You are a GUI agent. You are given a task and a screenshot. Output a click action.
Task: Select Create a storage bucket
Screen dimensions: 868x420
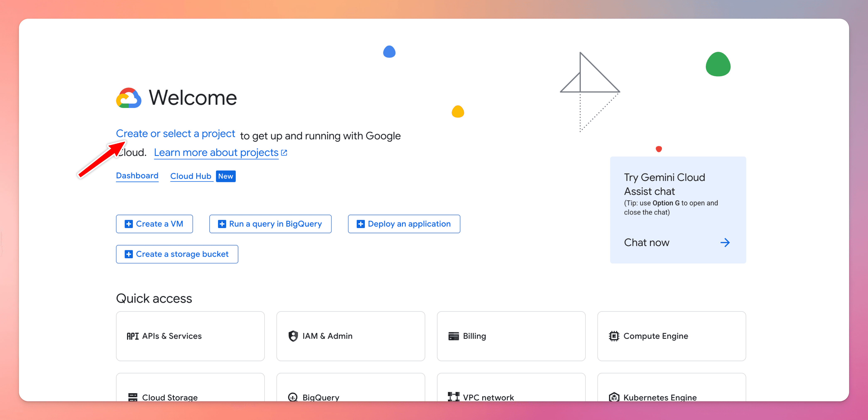pos(177,254)
